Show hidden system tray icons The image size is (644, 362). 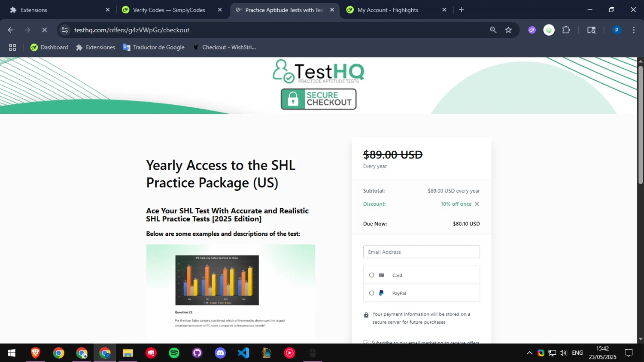[529, 353]
